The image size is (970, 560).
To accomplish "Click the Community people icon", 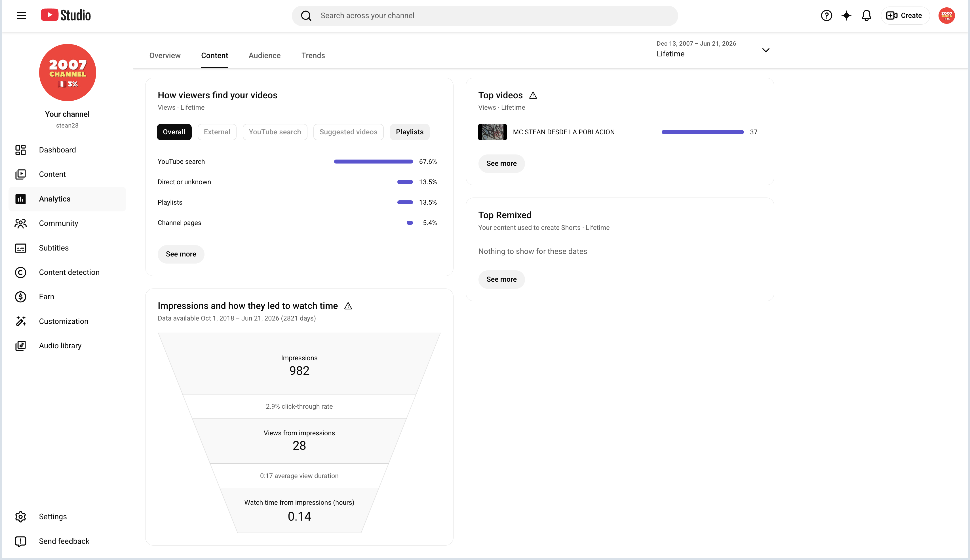I will coord(20,223).
